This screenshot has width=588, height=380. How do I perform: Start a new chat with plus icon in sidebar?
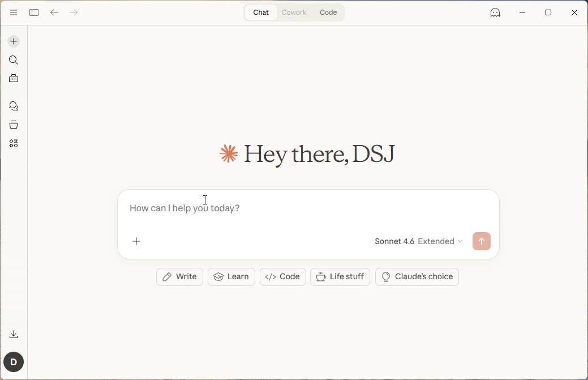(x=14, y=41)
